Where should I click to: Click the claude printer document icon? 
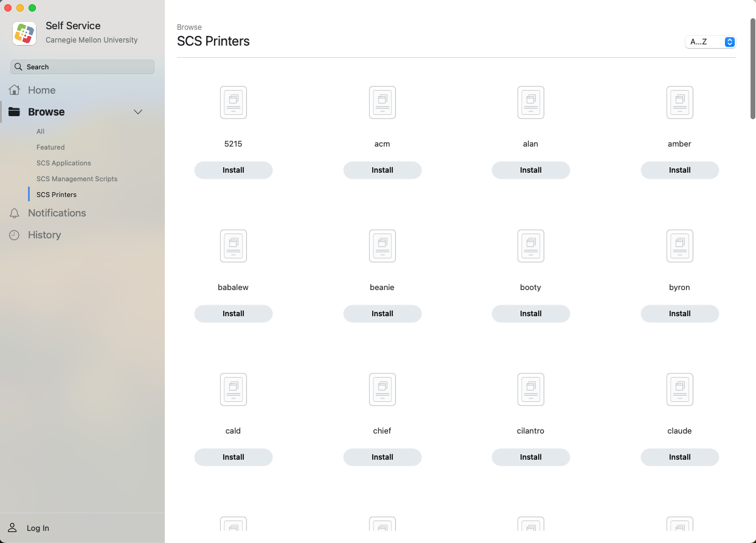[680, 389]
